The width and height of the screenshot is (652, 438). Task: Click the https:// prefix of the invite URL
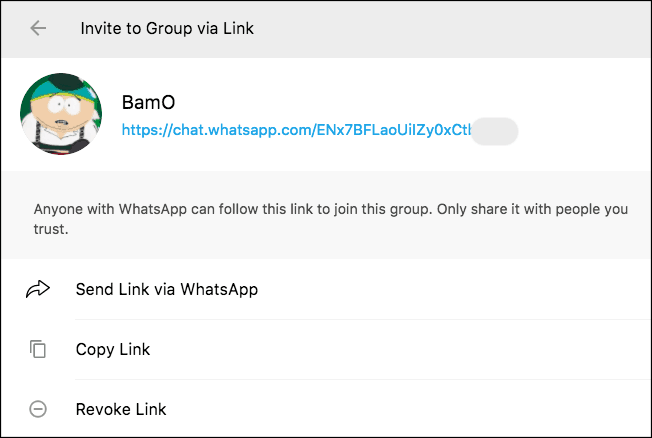(147, 130)
